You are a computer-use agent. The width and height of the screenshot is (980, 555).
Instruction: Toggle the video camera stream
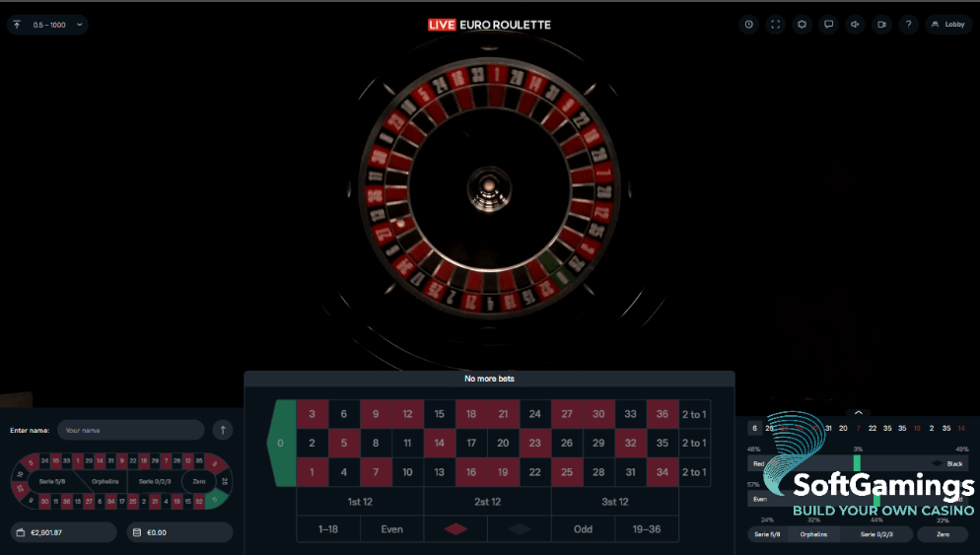coord(881,25)
